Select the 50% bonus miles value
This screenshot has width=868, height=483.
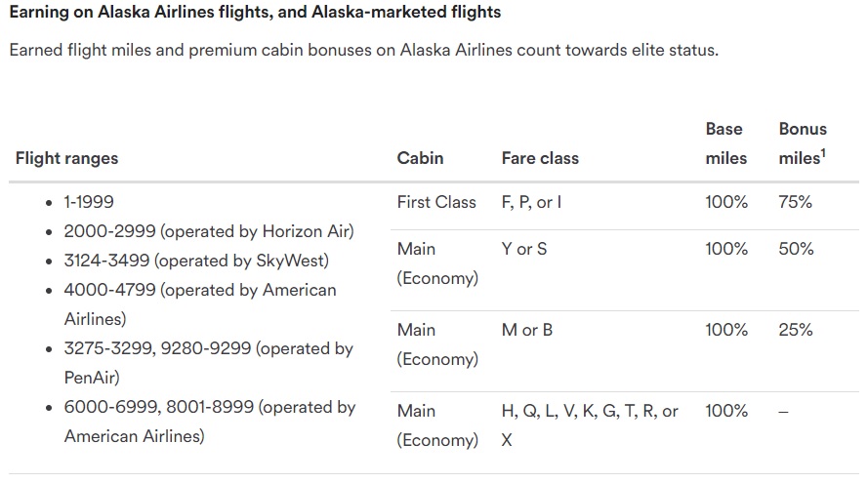click(x=796, y=250)
